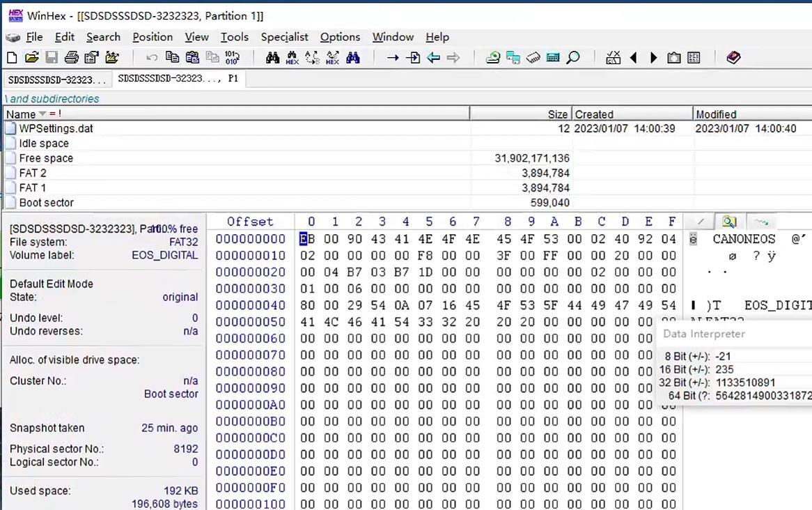This screenshot has width=812, height=510.
Task: Click the Replace Hex Values icon
Action: tap(332, 58)
